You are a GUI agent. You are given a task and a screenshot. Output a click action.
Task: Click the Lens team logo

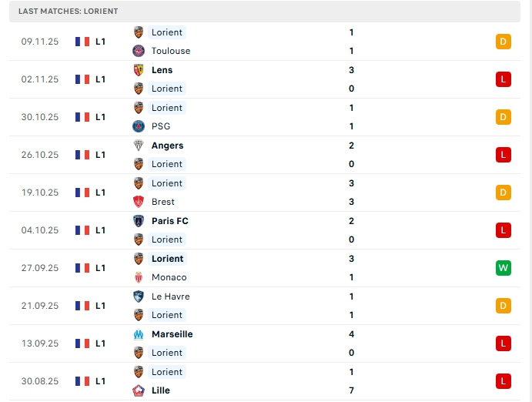(139, 70)
